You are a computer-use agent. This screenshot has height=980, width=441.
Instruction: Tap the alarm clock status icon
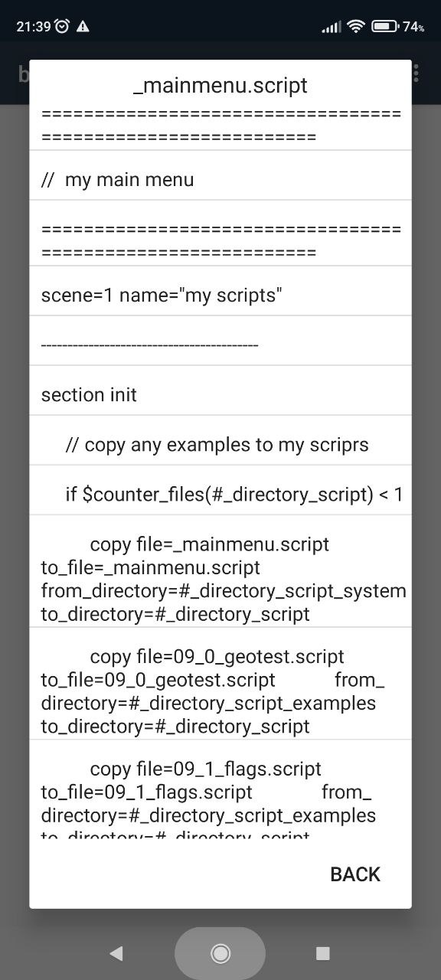[63, 26]
